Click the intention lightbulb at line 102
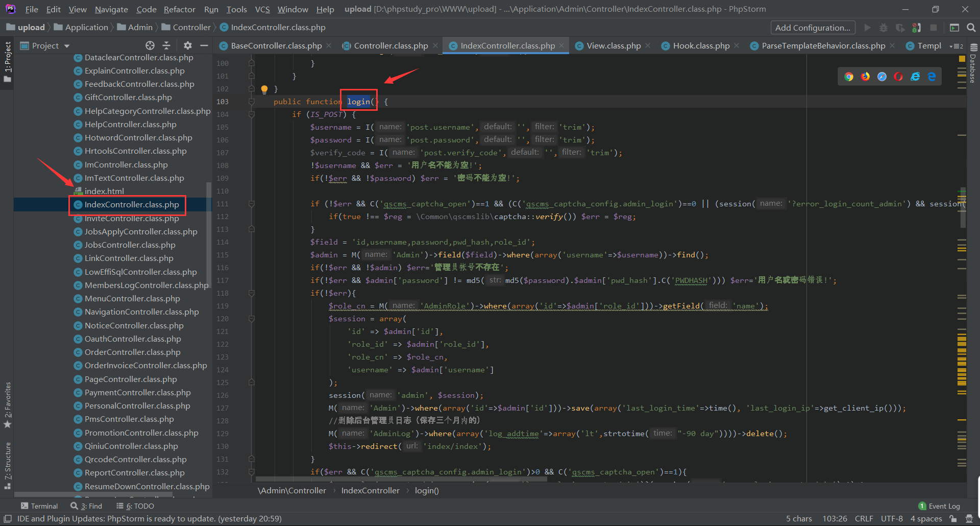 264,89
